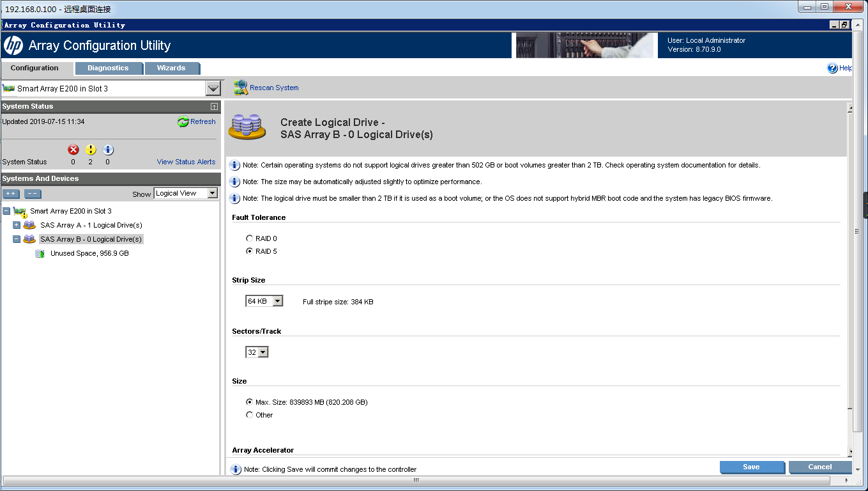Click info icon beside Clicking Save note
This screenshot has height=491, width=868.
click(x=235, y=469)
